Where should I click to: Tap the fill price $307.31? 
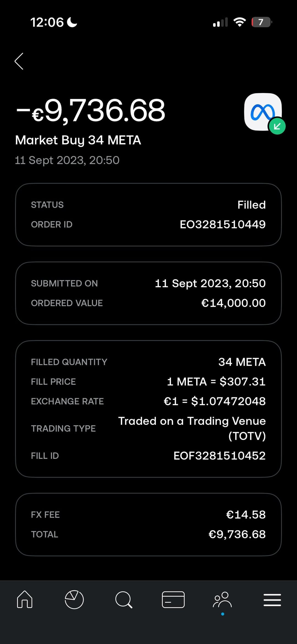tap(216, 382)
